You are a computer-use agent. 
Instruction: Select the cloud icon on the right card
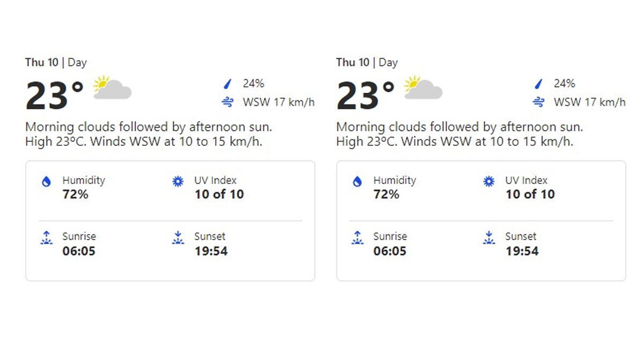click(424, 90)
